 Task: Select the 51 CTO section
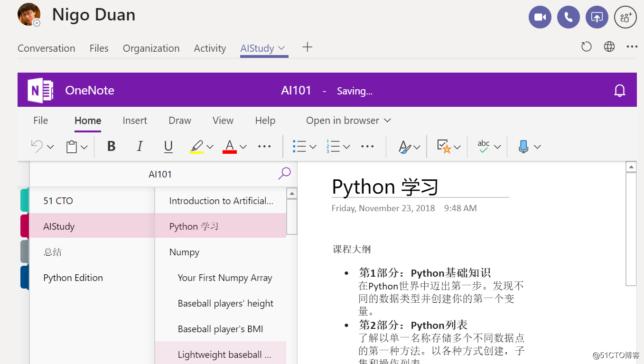point(92,201)
